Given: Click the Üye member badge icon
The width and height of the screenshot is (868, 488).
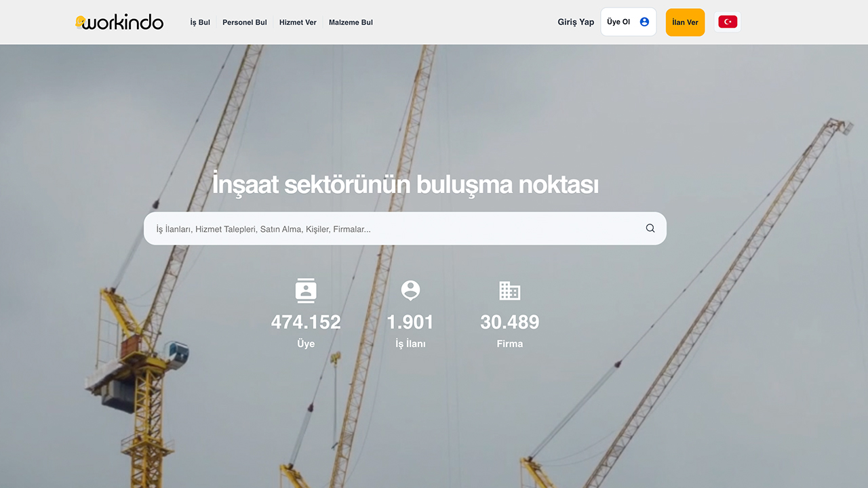Looking at the screenshot, I should click(x=306, y=290).
